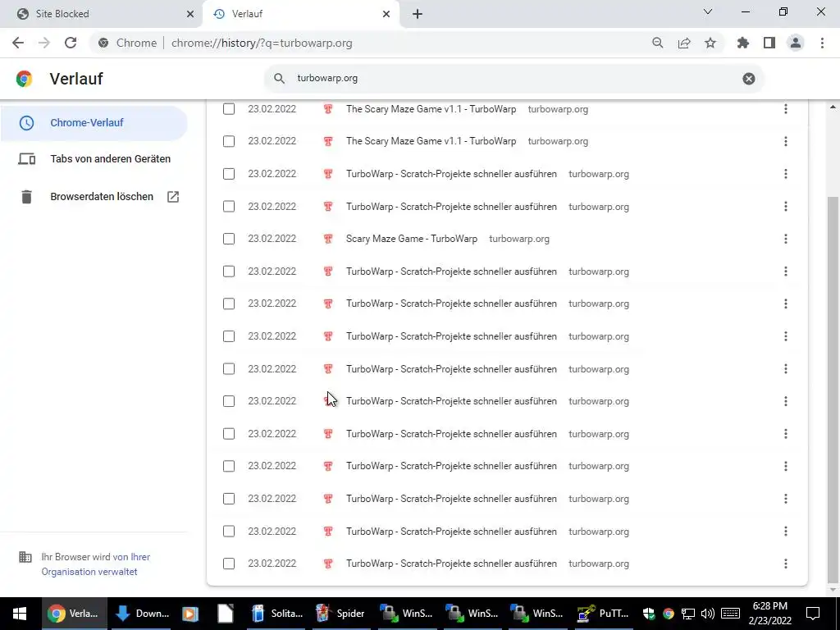Share this page via the share icon

[x=684, y=43]
